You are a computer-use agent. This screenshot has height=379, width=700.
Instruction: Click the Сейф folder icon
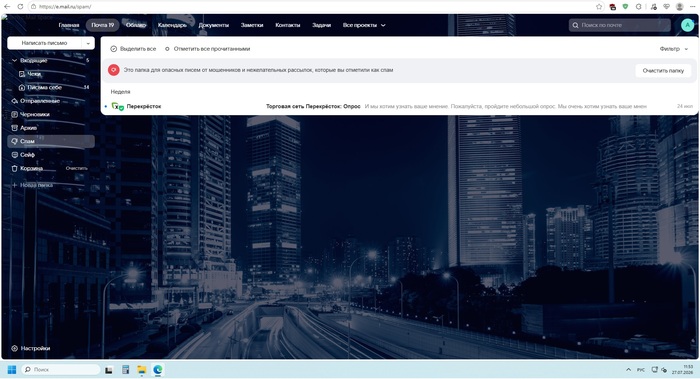point(14,154)
